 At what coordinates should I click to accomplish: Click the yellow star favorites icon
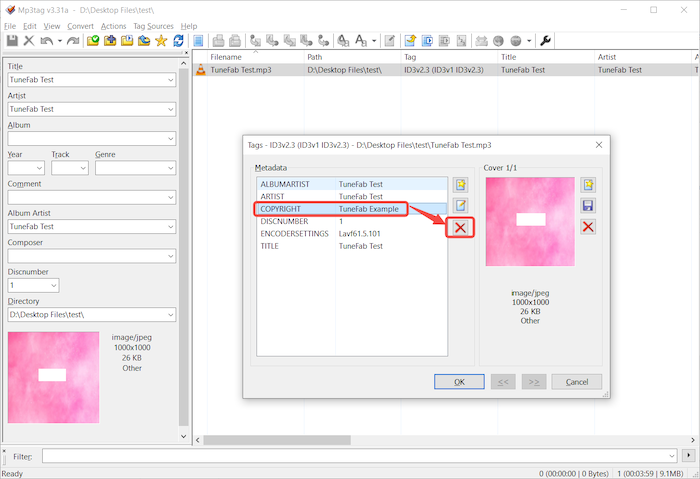[x=161, y=41]
